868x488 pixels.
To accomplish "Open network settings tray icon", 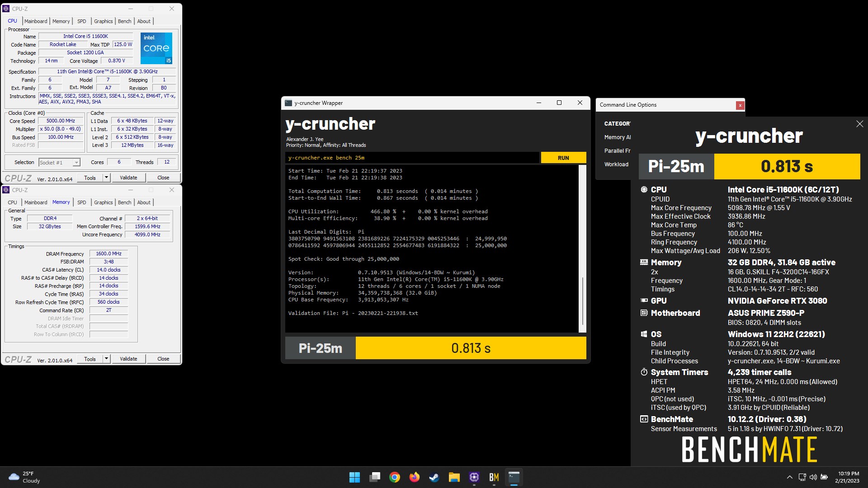I will pyautogui.click(x=802, y=477).
